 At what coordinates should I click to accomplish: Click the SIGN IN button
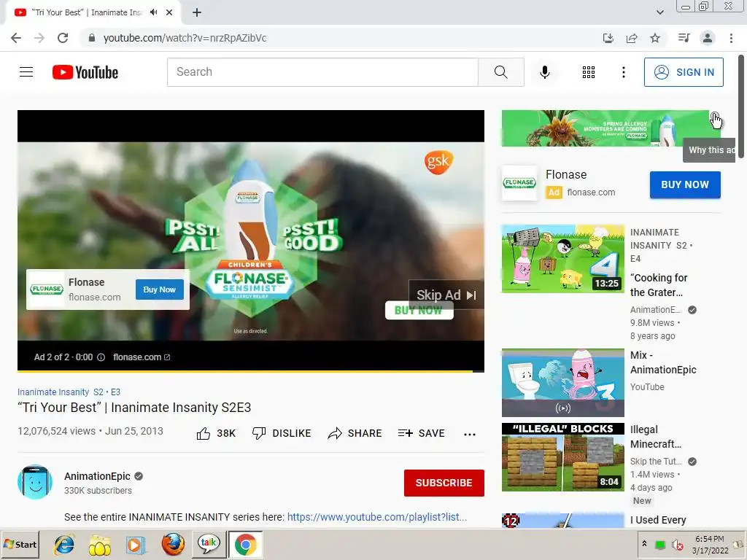[684, 72]
